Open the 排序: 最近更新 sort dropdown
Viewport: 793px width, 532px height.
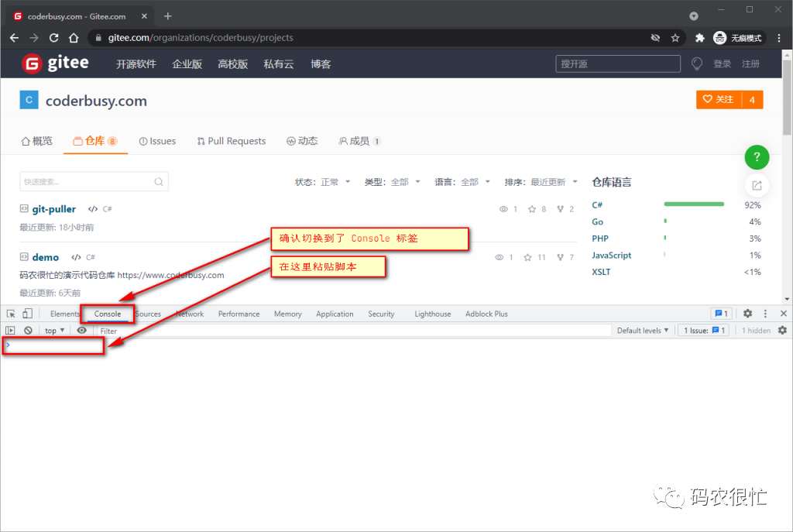click(x=541, y=182)
